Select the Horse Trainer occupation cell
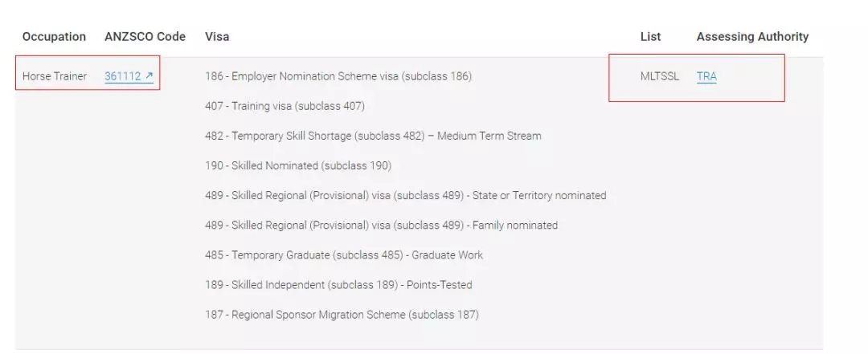The width and height of the screenshot is (868, 354). point(55,76)
